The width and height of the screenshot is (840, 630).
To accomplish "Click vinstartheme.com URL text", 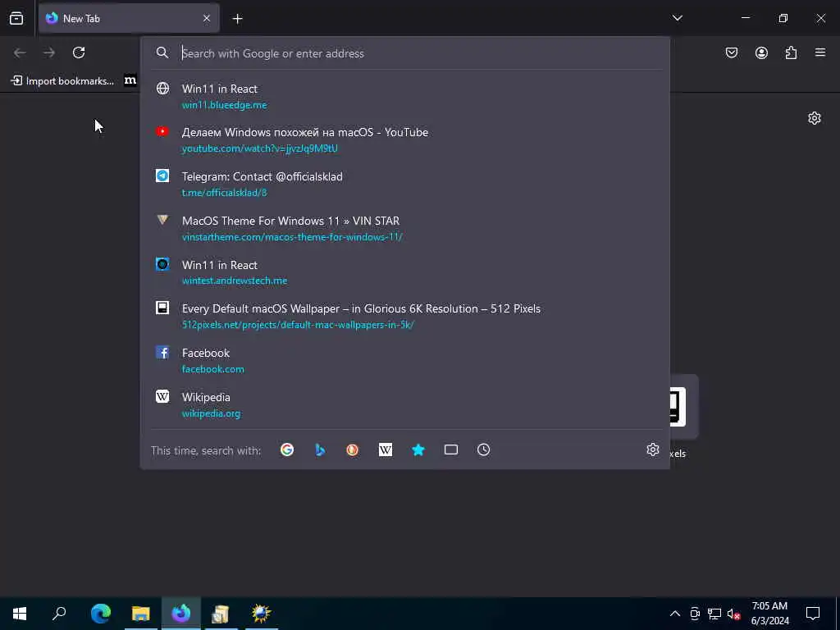I will point(292,237).
